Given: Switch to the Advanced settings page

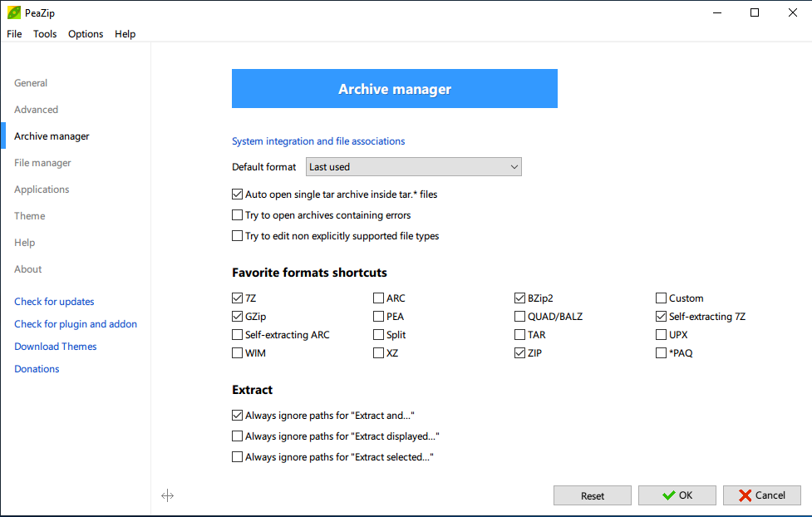Looking at the screenshot, I should pyautogui.click(x=36, y=110).
